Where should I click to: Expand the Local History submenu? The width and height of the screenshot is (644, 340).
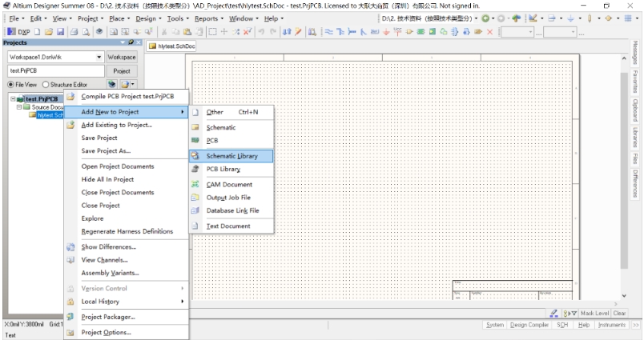coord(182,302)
